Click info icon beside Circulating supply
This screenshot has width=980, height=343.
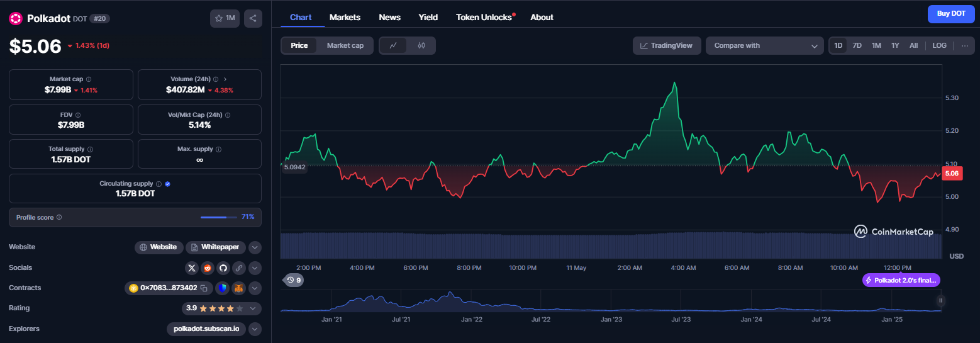coord(159,184)
